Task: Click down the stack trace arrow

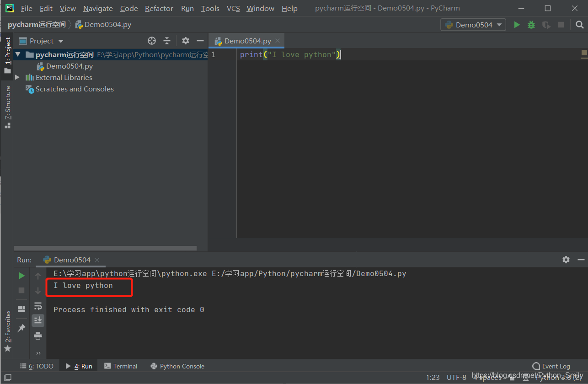Action: pyautogui.click(x=38, y=290)
